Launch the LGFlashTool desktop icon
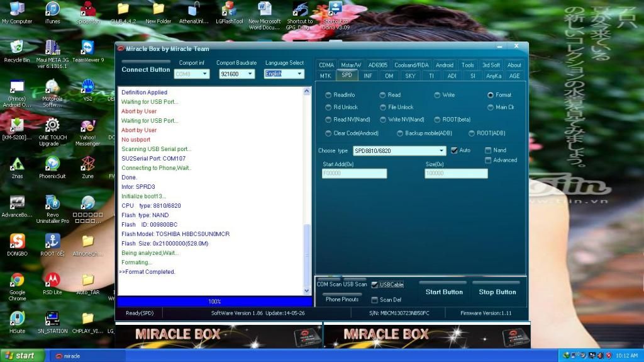Image resolution: width=644 pixels, height=362 pixels. [x=229, y=13]
